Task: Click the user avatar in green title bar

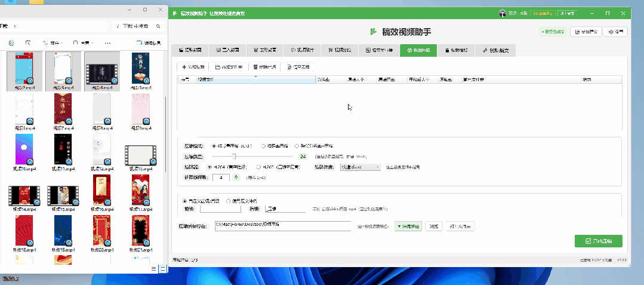Action: (x=502, y=13)
